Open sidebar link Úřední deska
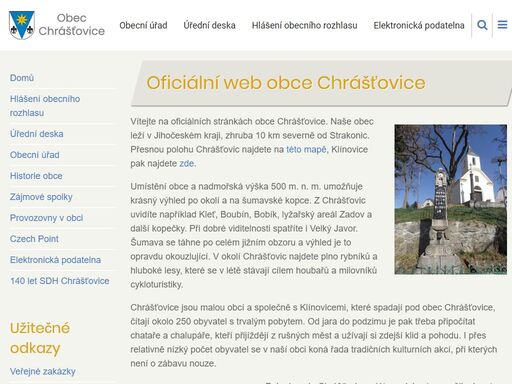The height and width of the screenshot is (384, 512). point(36,134)
